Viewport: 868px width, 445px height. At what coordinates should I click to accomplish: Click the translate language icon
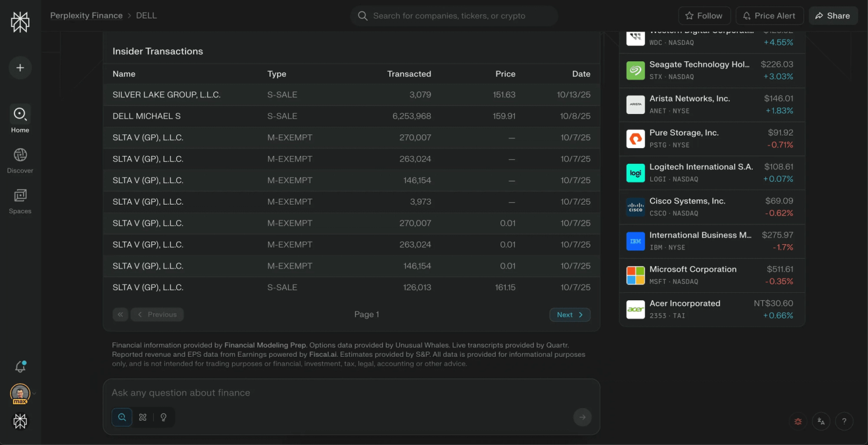click(x=821, y=421)
